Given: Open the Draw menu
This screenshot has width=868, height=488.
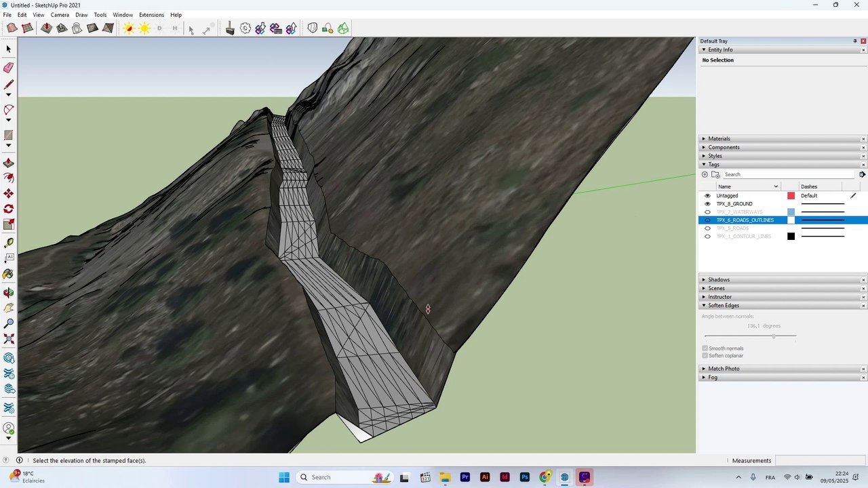Looking at the screenshot, I should point(81,15).
